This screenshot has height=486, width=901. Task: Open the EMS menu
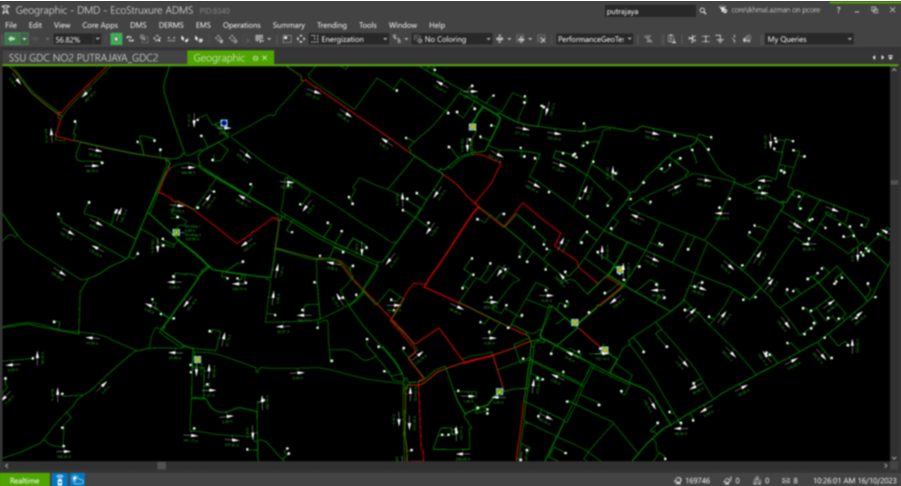(x=203, y=25)
